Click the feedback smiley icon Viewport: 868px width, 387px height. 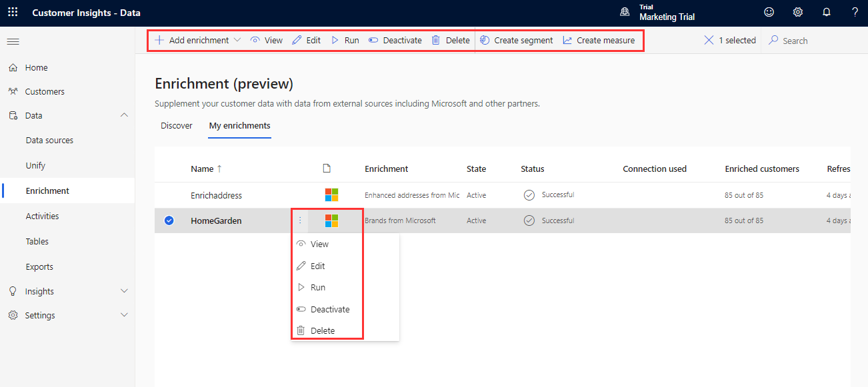point(769,13)
